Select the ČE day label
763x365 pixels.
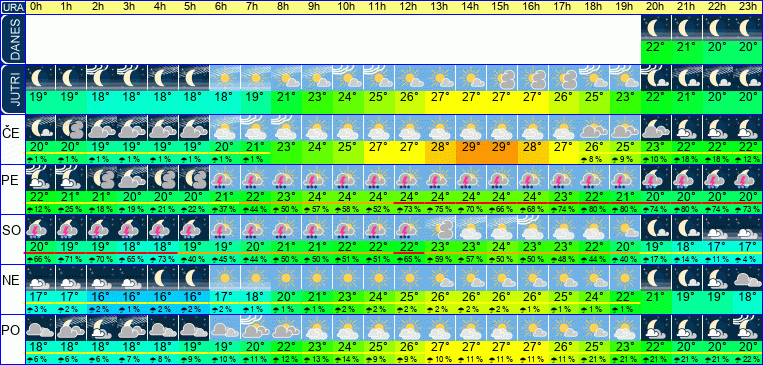11,133
